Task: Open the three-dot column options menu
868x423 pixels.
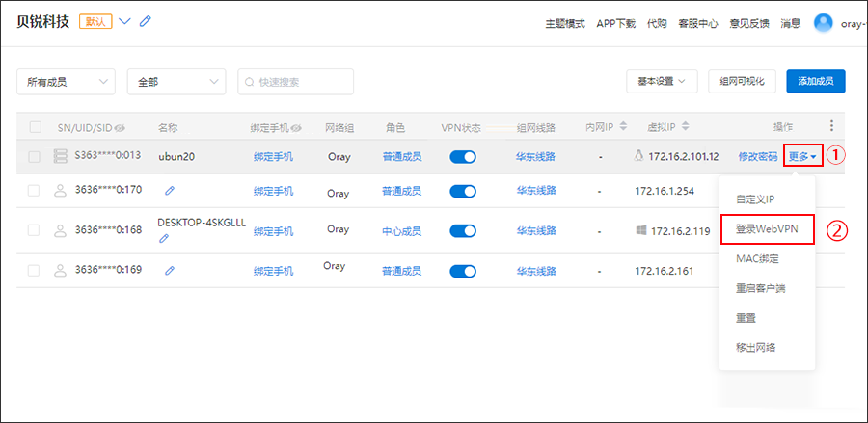Action: tap(831, 126)
